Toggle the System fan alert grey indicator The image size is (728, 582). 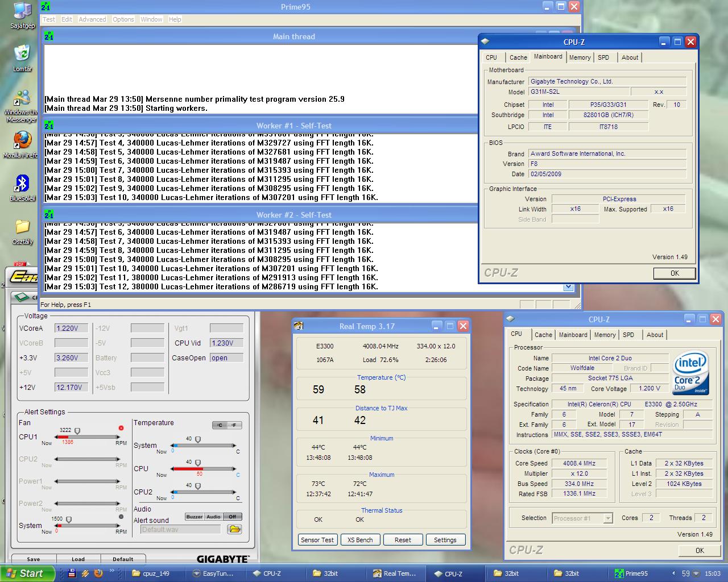pos(121,517)
